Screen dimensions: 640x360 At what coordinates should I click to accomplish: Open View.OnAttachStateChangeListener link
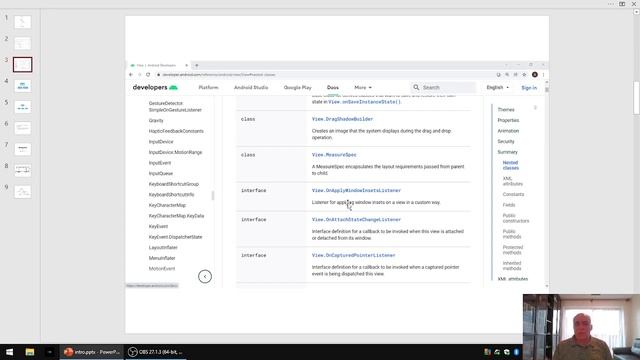tap(356, 220)
